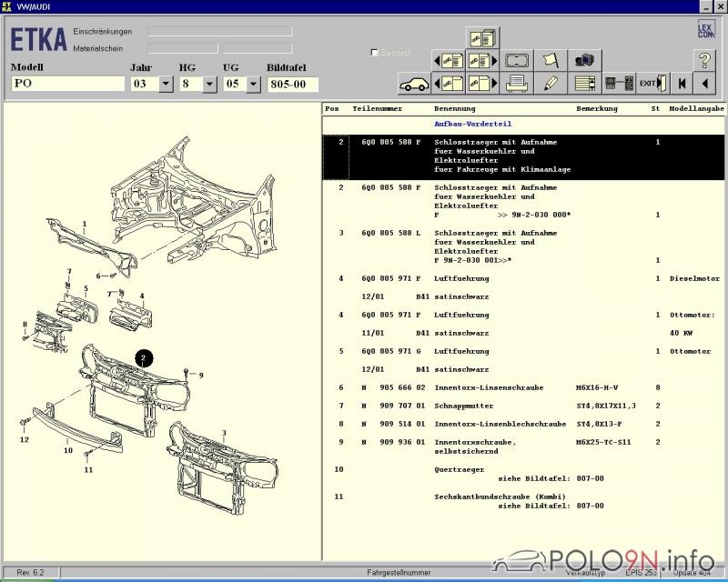The width and height of the screenshot is (728, 582).
Task: Click the flag bookmark icon
Action: pyautogui.click(x=551, y=60)
